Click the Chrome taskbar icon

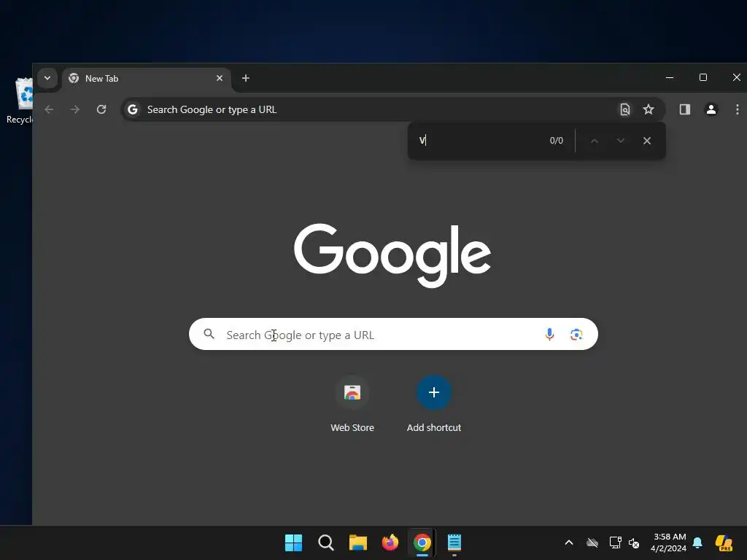click(x=422, y=542)
